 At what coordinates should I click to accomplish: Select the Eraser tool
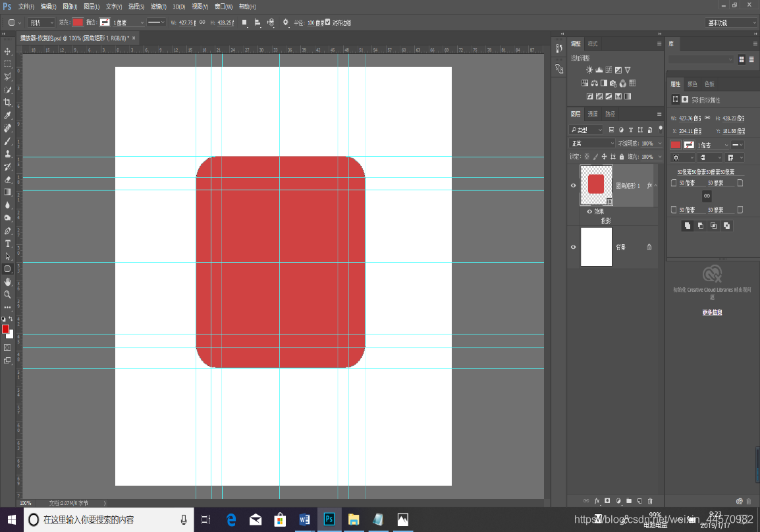[8, 179]
